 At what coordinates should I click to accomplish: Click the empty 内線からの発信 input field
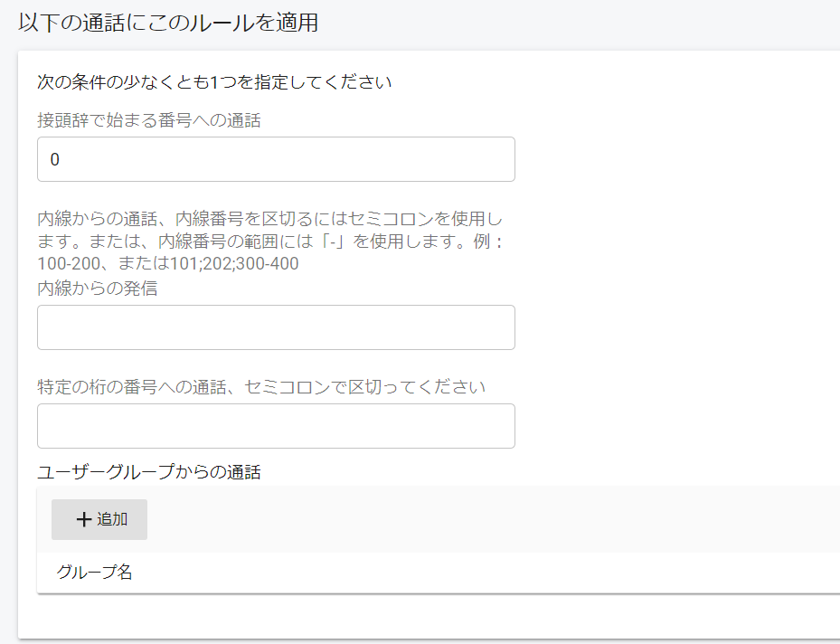click(x=276, y=327)
